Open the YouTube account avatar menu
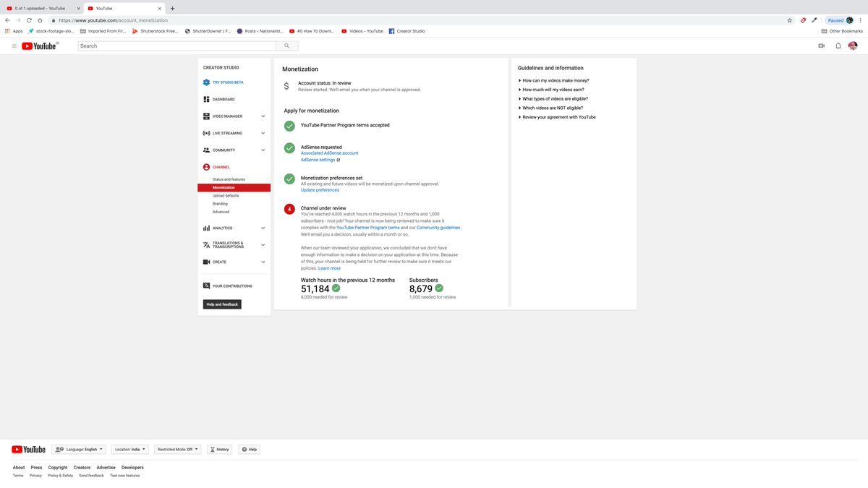Screen dimensions: 868x488 coord(853,46)
